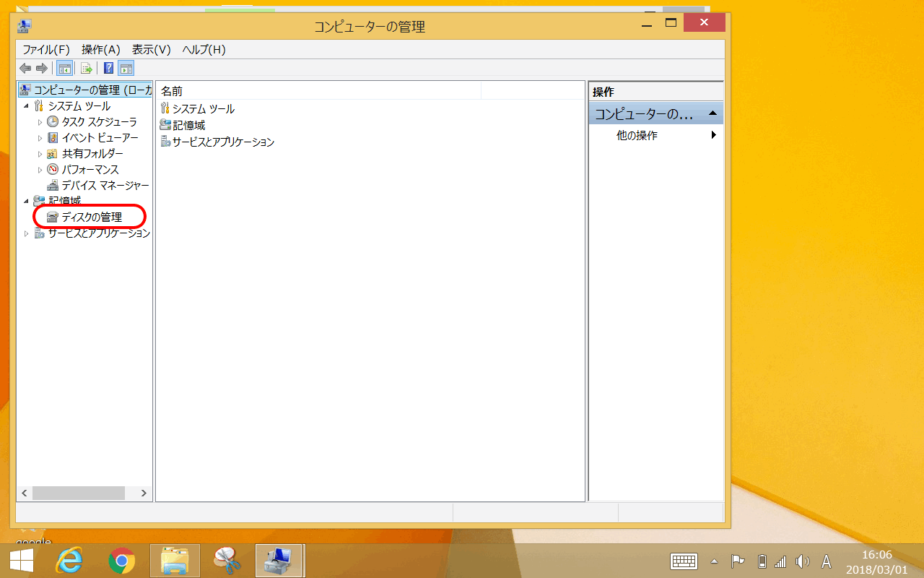This screenshot has width=924, height=578.
Task: Collapse the コンピューターの… actions section
Action: [x=712, y=114]
